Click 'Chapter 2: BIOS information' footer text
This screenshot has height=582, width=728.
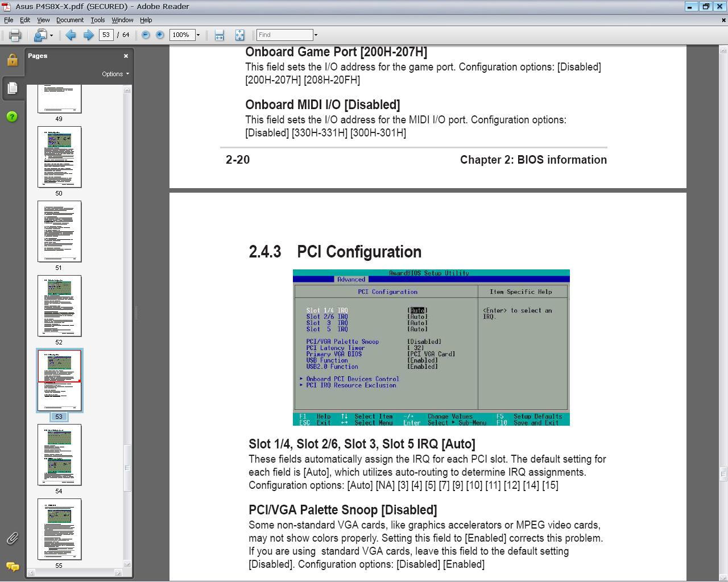click(533, 160)
